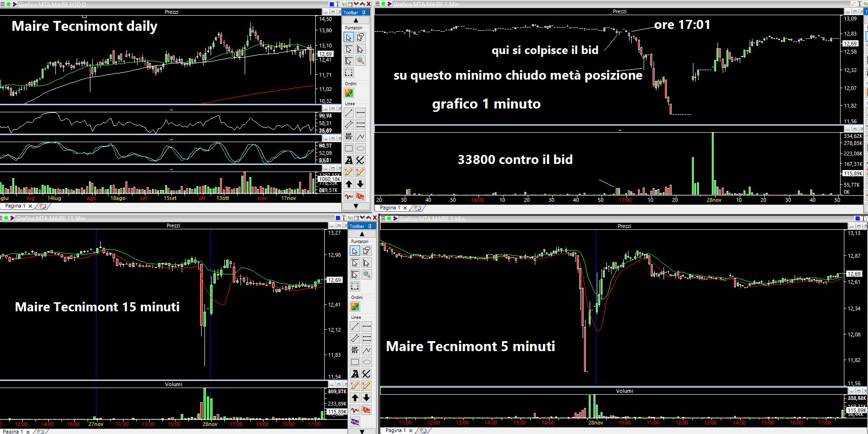Click the Prezzi panel header of the 1 Min chart

620,11
